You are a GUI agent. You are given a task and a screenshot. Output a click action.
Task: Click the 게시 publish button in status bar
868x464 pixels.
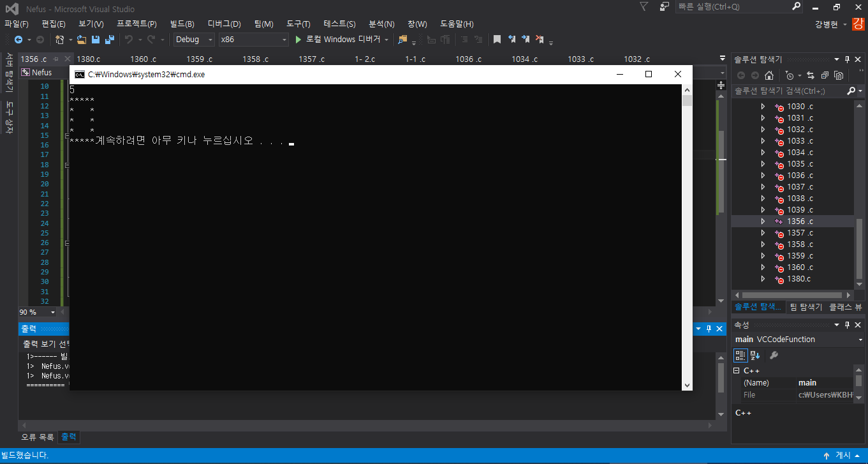(842, 456)
